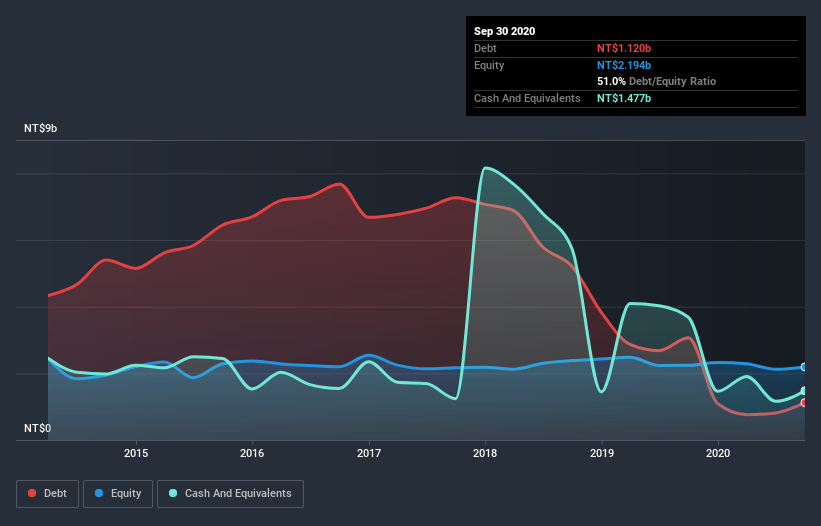The image size is (821, 526).
Task: Click the NT$2.194b equity value
Action: click(624, 65)
